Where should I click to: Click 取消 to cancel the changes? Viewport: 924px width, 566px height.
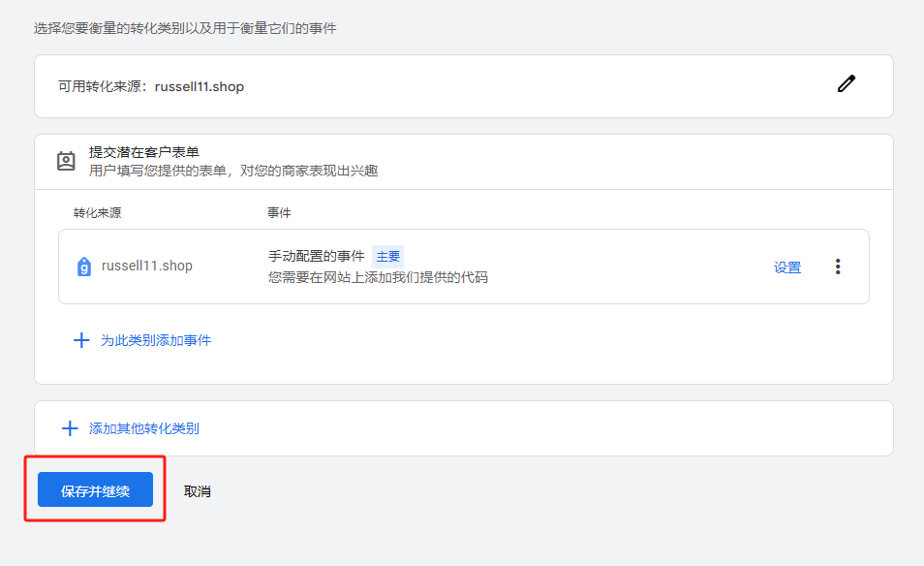(x=198, y=491)
